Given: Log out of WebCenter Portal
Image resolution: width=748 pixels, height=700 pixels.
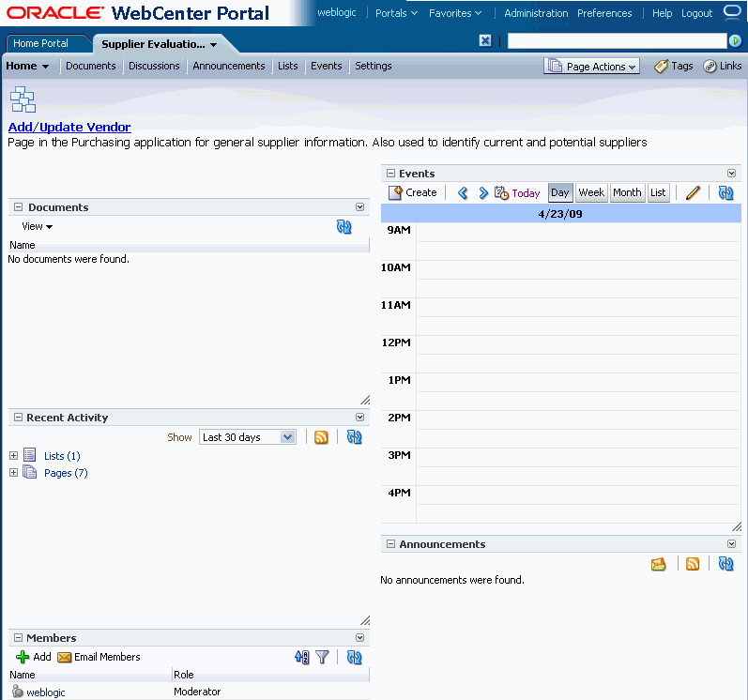Looking at the screenshot, I should 696,13.
